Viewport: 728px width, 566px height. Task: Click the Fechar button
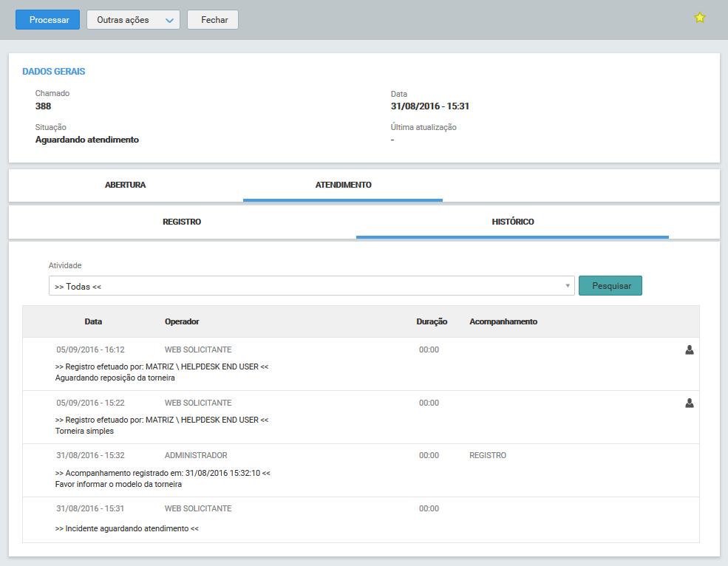pos(212,20)
